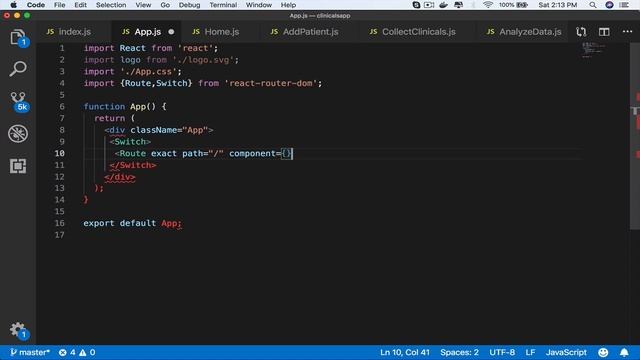Image resolution: width=640 pixels, height=360 pixels.
Task: Change indentation via Spaces: 2
Action: tap(459, 352)
